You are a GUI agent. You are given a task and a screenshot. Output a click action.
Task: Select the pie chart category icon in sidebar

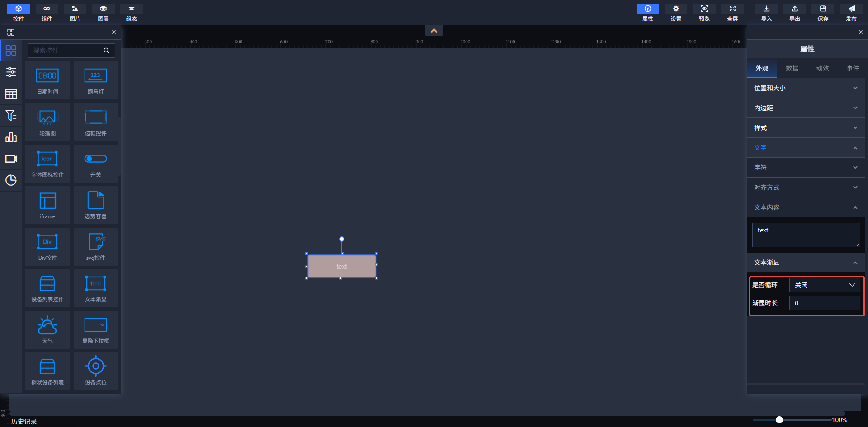click(x=11, y=180)
